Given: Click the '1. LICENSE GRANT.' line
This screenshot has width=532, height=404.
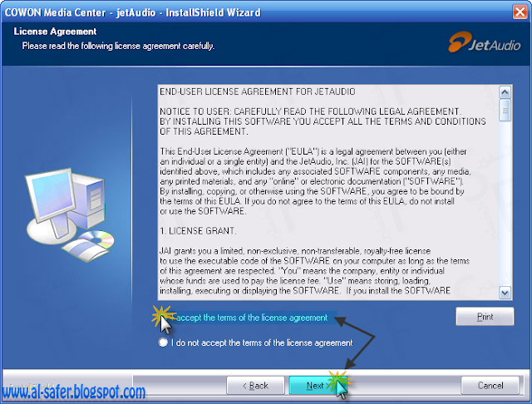Looking at the screenshot, I should [198, 231].
